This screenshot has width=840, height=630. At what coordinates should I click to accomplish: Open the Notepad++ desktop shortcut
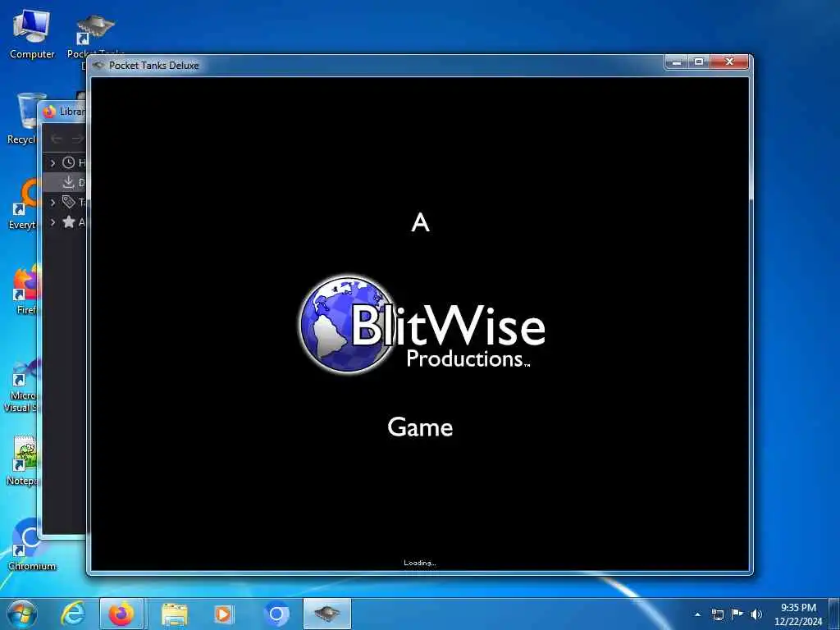click(x=24, y=459)
